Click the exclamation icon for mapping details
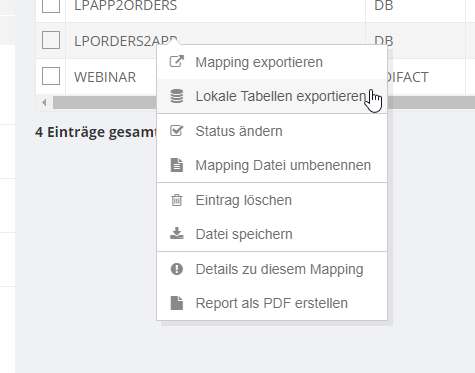Image resolution: width=475 pixels, height=373 pixels. click(177, 269)
